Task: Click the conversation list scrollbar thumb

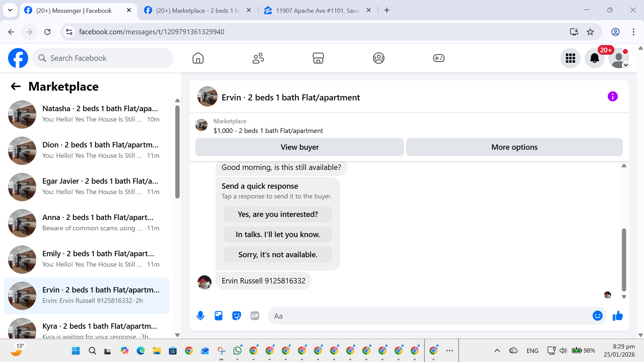Action: pyautogui.click(x=177, y=152)
